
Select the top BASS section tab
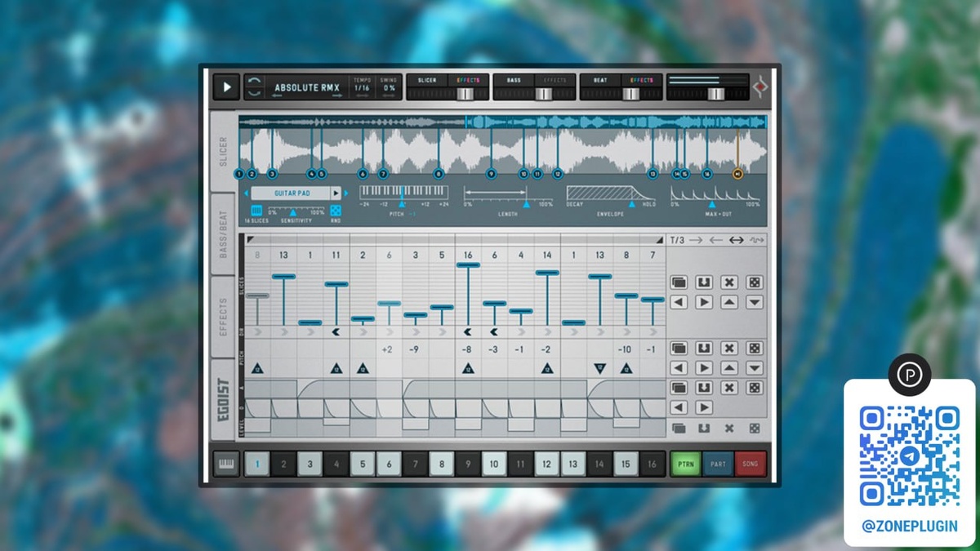click(x=514, y=80)
